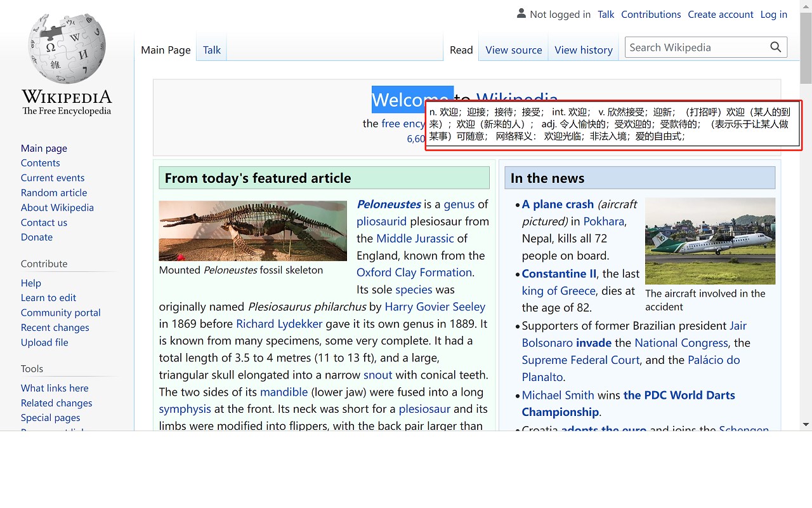This screenshot has height=508, width=812.
Task: Open the Constantine II link
Action: [559, 273]
